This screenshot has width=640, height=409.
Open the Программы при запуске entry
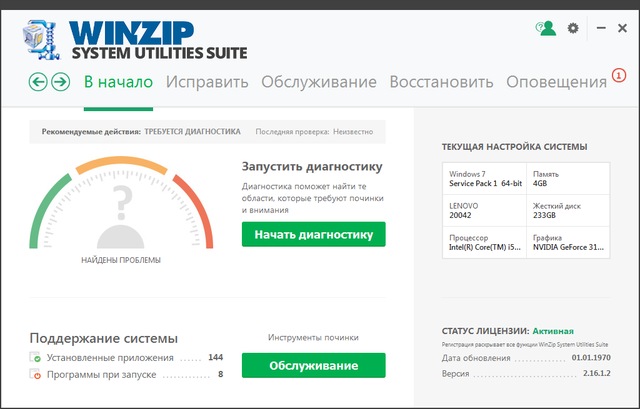pyautogui.click(x=103, y=375)
